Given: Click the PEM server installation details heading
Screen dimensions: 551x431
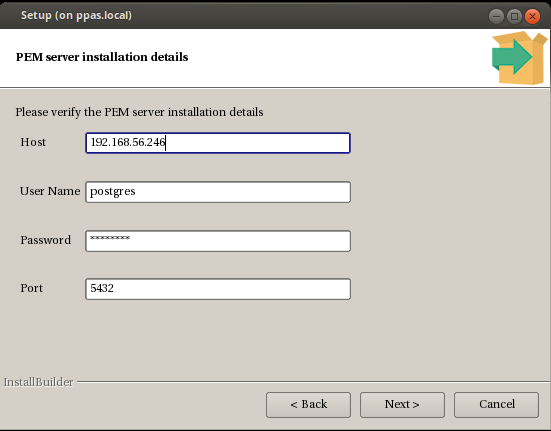Looking at the screenshot, I should 102,57.
